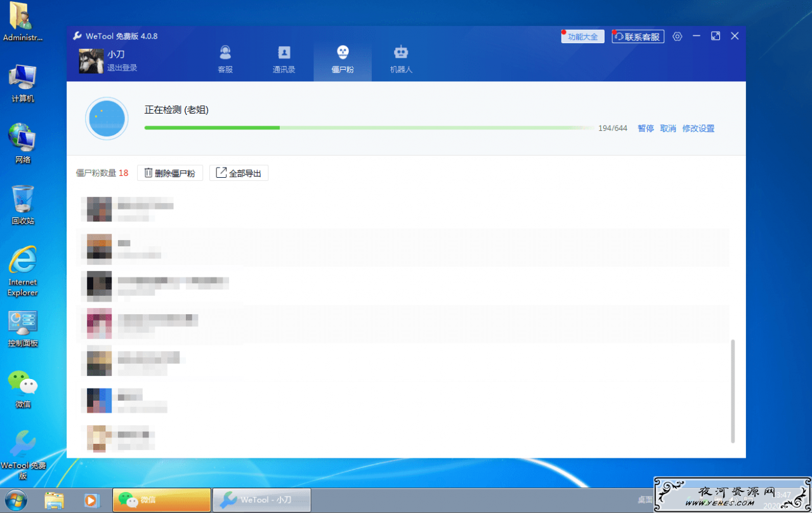The image size is (812, 513).
Task: Pause detection with 暂停 link
Action: coord(646,128)
